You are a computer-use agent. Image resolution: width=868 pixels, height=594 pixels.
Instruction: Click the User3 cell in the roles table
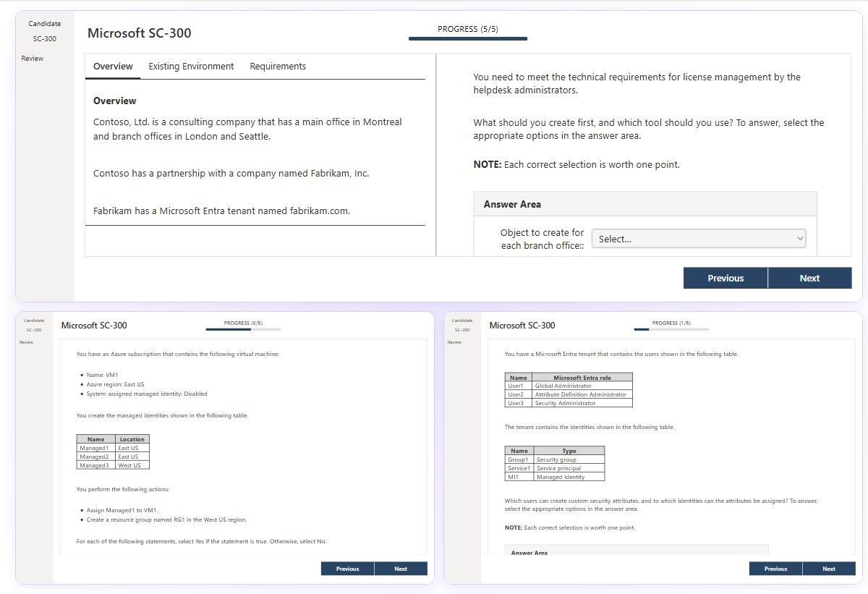(x=519, y=403)
